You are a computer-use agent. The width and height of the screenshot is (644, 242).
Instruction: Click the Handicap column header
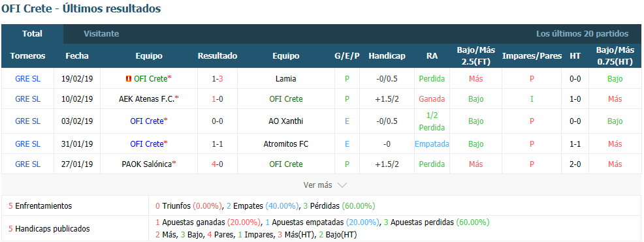(x=387, y=56)
